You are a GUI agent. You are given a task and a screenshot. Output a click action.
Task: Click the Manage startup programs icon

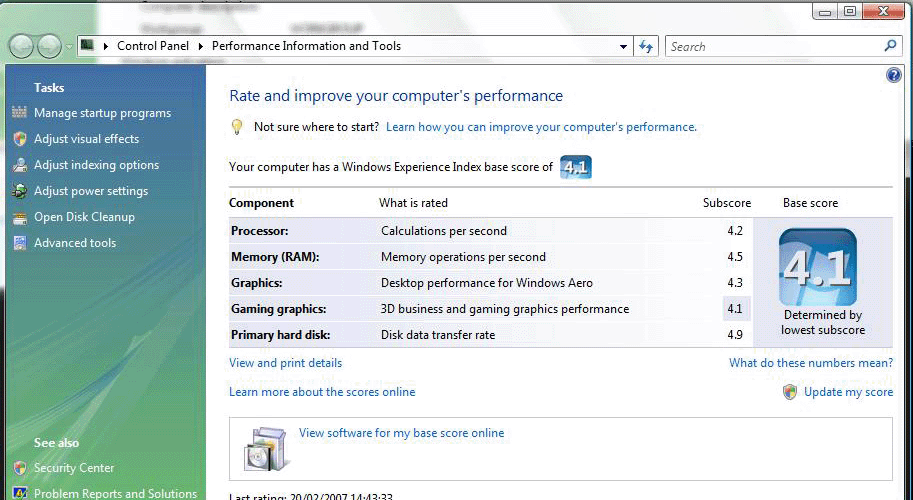point(19,112)
